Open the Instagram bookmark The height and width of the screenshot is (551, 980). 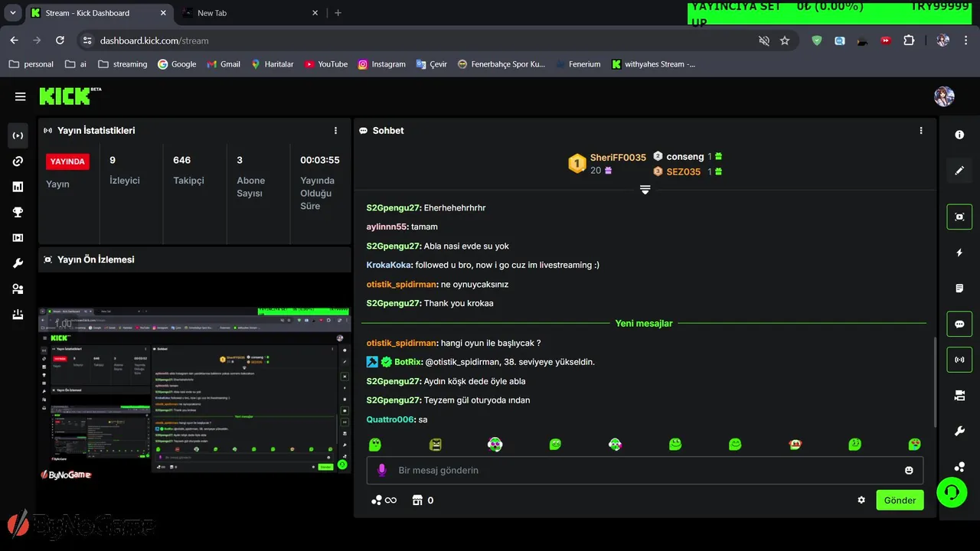click(381, 64)
